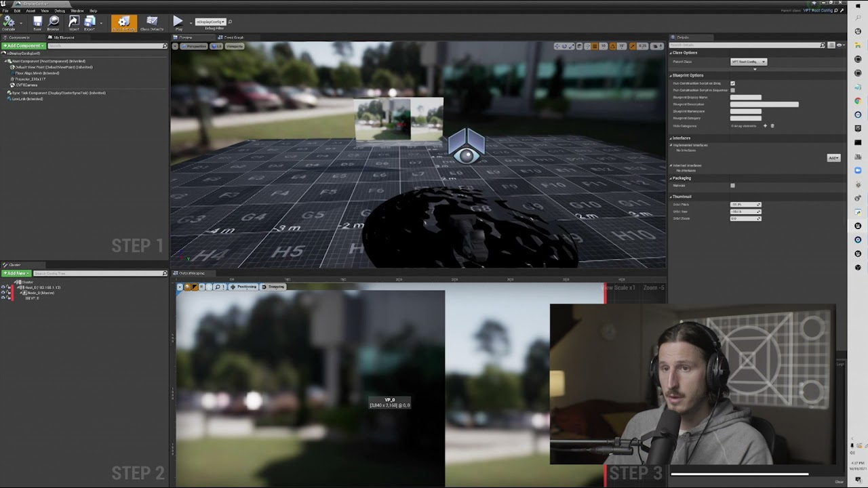Click the Add button under Interfaces
This screenshot has height=488, width=868.
[x=833, y=158]
